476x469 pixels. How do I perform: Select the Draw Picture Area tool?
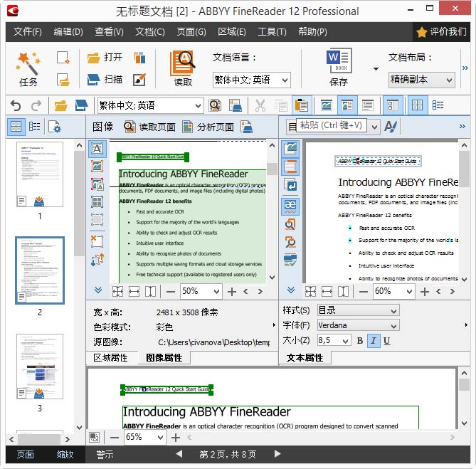click(97, 167)
